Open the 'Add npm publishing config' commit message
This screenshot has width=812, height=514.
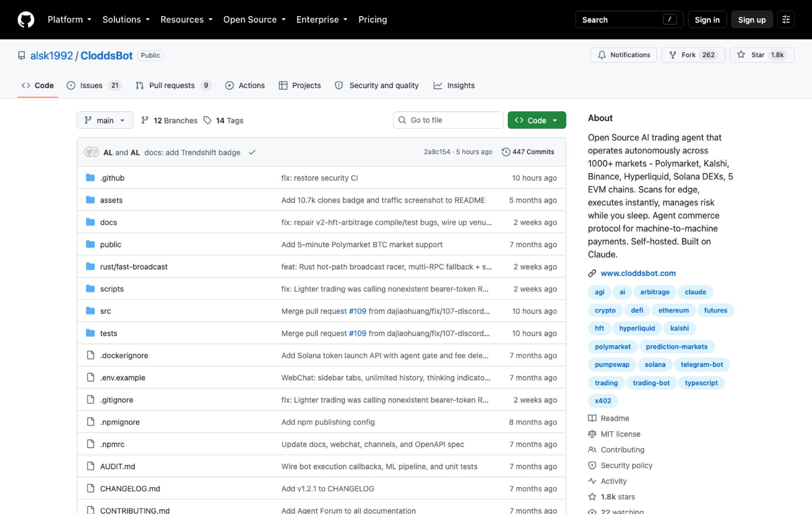(328, 422)
